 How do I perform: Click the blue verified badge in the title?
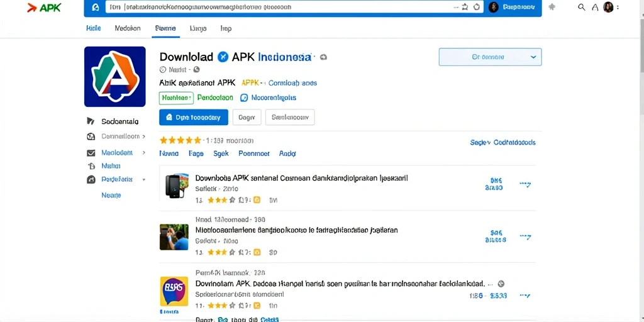[223, 57]
